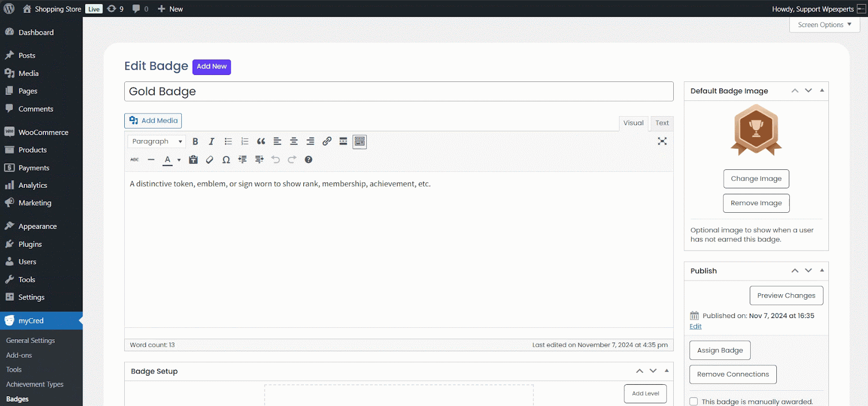
Task: Open keyboard shortcuts help icon
Action: click(x=308, y=160)
